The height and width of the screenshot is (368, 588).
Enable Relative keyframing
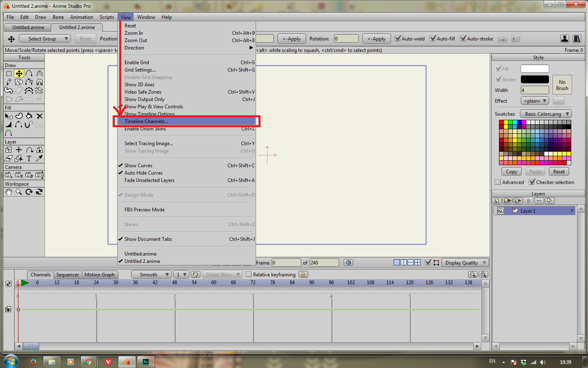(x=249, y=274)
